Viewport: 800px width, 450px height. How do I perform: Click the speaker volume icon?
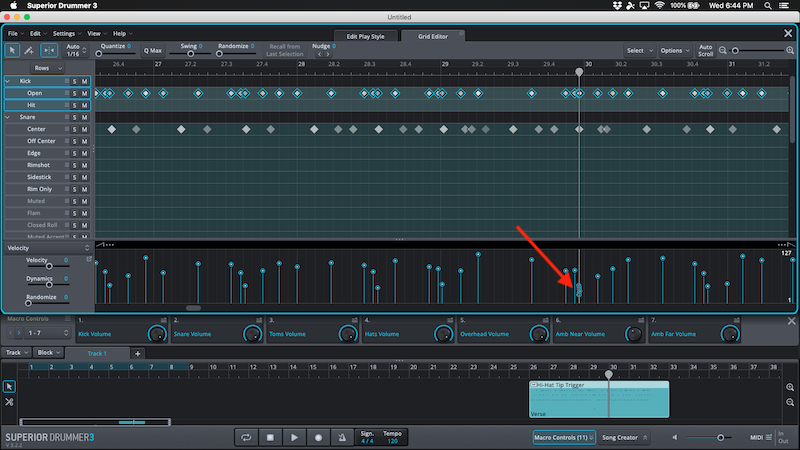[x=674, y=437]
